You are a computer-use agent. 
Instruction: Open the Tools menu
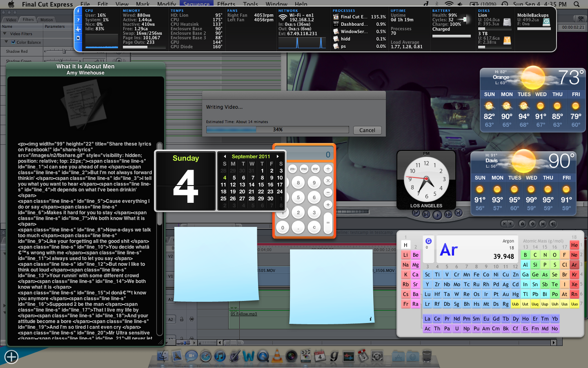(251, 4)
